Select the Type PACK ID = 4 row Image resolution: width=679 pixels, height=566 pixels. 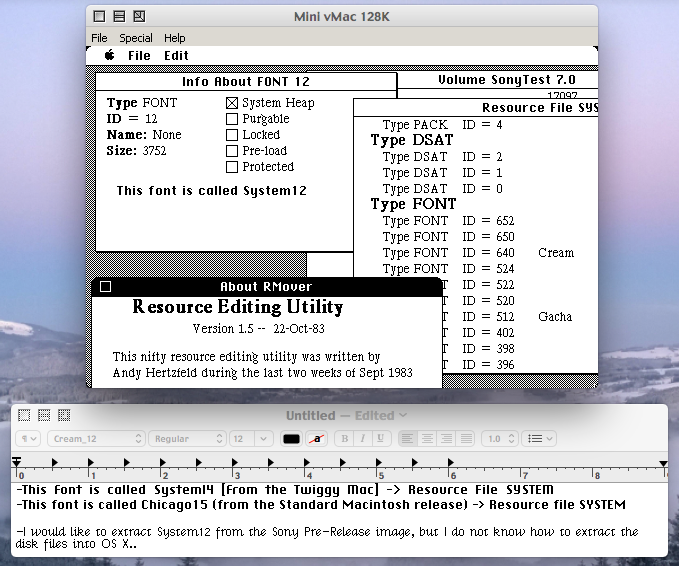442,125
